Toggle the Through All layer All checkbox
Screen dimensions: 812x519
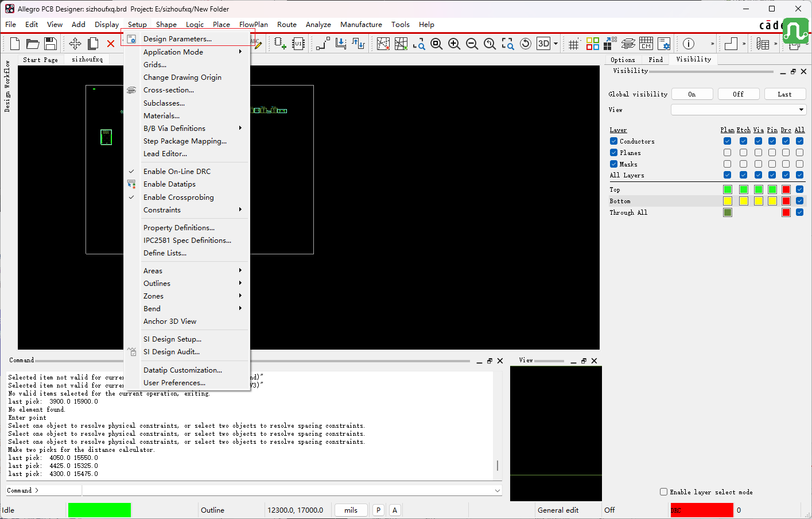click(799, 212)
